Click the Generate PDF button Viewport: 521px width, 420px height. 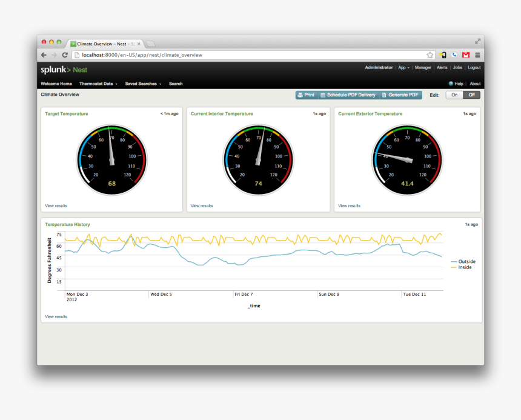400,95
